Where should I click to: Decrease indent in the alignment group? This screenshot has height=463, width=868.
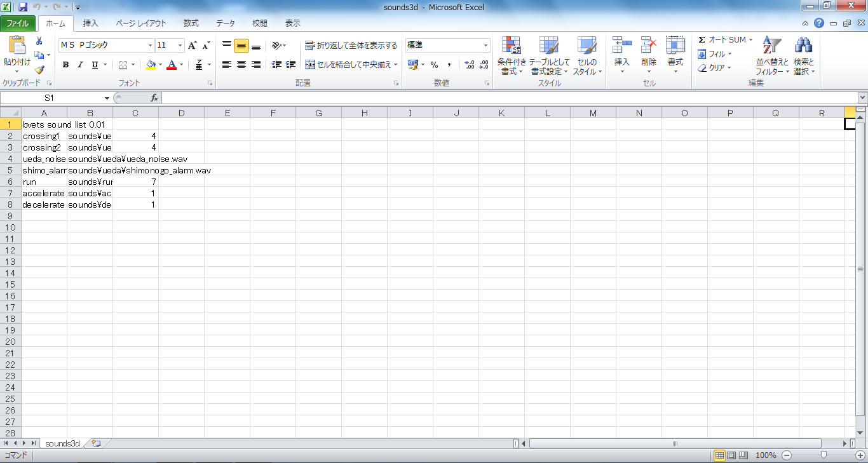point(276,65)
